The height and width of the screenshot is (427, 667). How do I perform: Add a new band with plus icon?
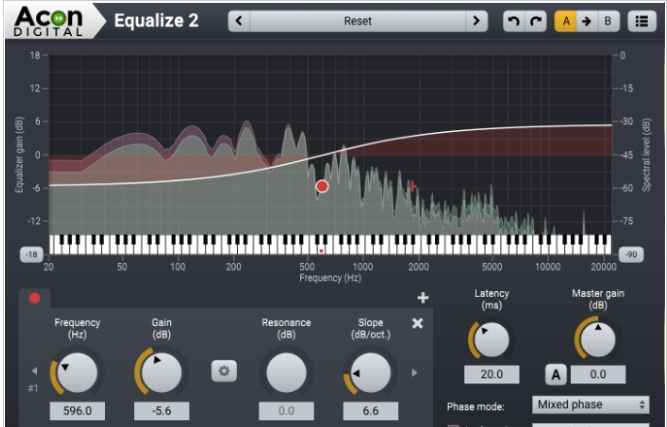[x=422, y=298]
